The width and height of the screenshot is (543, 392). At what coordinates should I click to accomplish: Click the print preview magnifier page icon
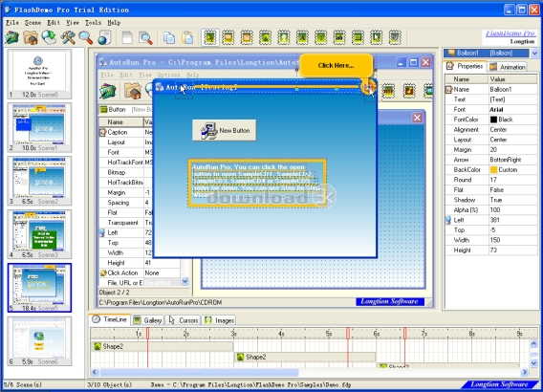click(x=145, y=37)
